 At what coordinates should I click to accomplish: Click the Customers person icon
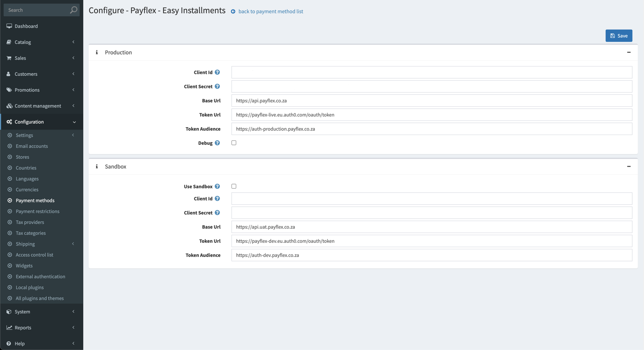8,74
